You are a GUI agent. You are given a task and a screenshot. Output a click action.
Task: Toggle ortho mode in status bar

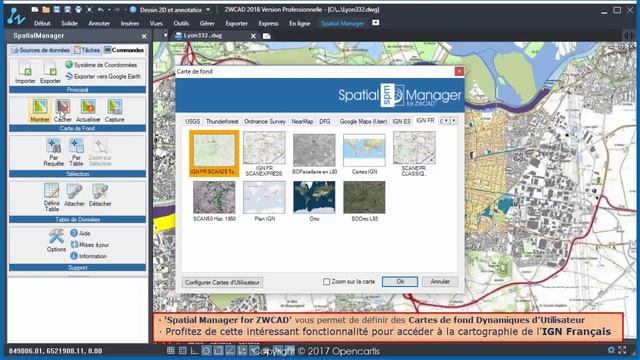[x=194, y=350]
